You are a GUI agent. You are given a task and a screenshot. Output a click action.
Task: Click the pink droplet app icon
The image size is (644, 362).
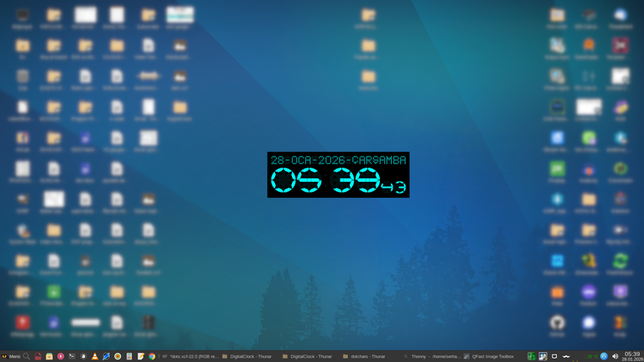coord(61,356)
